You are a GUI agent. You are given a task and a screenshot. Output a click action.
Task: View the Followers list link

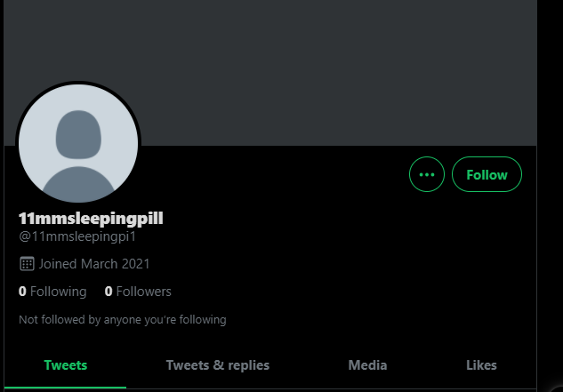(138, 292)
